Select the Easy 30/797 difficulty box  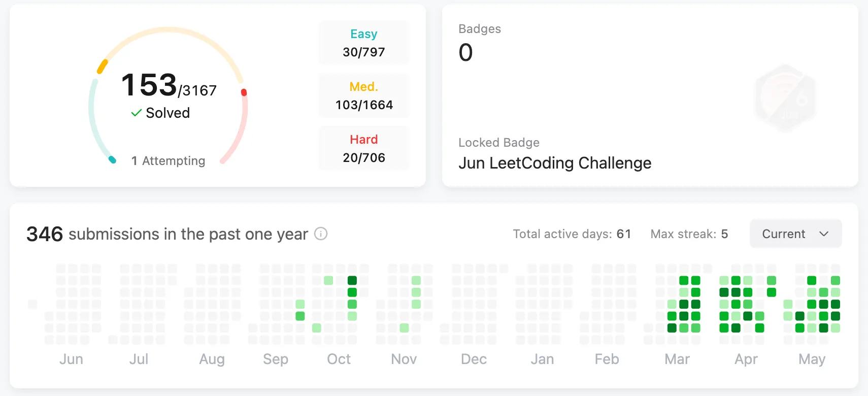363,43
